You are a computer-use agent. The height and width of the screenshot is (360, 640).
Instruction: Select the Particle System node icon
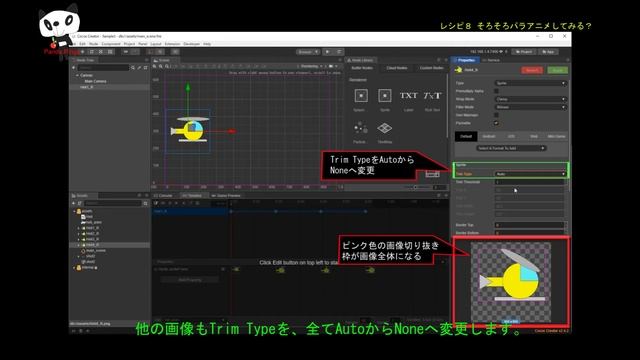point(361,128)
